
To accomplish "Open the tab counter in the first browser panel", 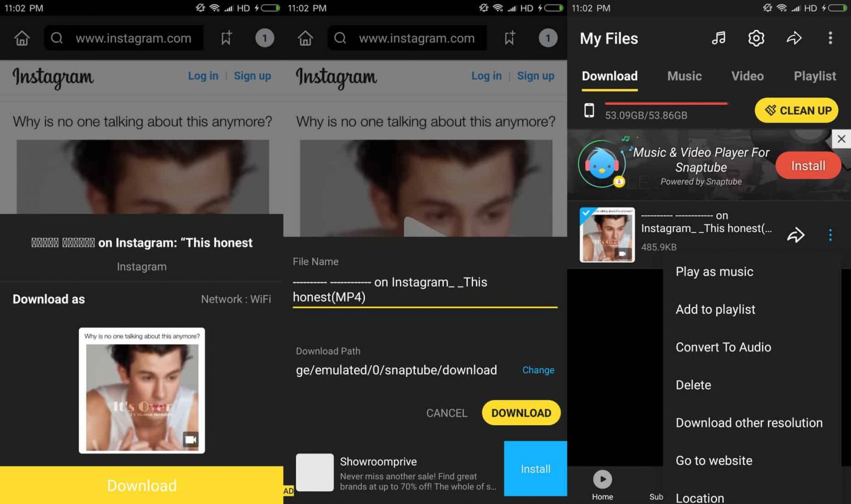I will [x=264, y=38].
